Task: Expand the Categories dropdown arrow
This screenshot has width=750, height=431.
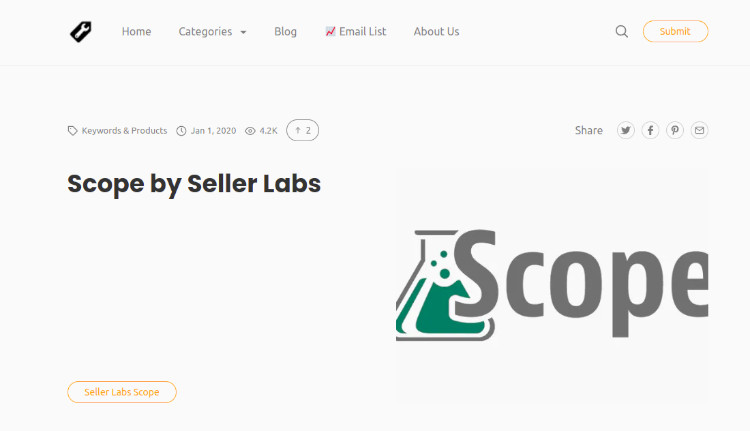Action: (243, 32)
